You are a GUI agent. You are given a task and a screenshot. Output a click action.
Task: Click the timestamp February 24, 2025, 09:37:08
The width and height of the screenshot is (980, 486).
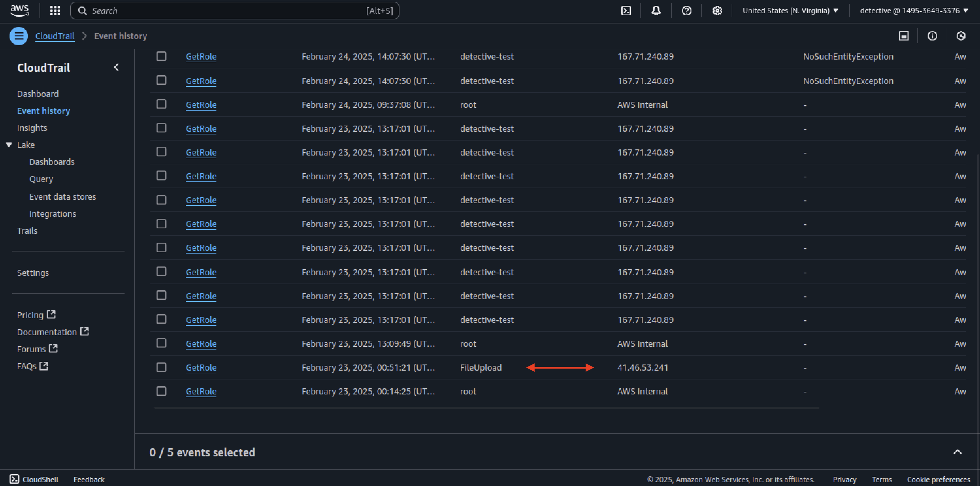368,105
